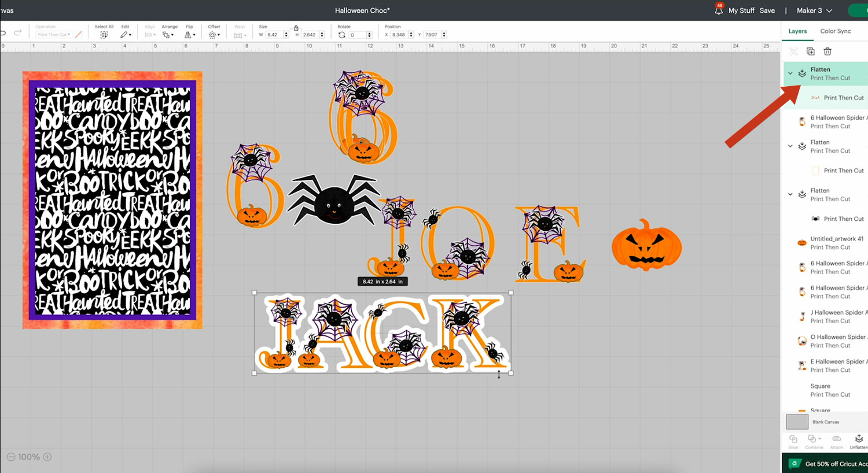Zoom out using the minus icon

coord(10,457)
